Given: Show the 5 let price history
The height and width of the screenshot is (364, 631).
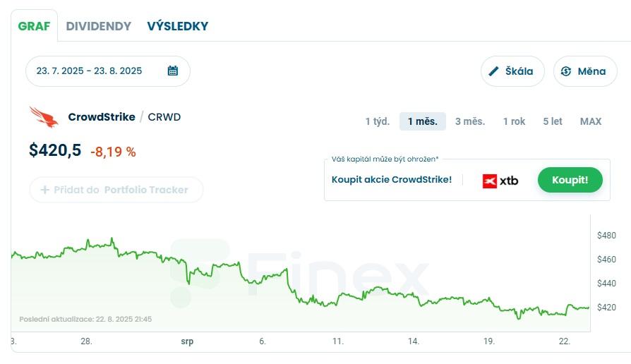Looking at the screenshot, I should [x=553, y=121].
